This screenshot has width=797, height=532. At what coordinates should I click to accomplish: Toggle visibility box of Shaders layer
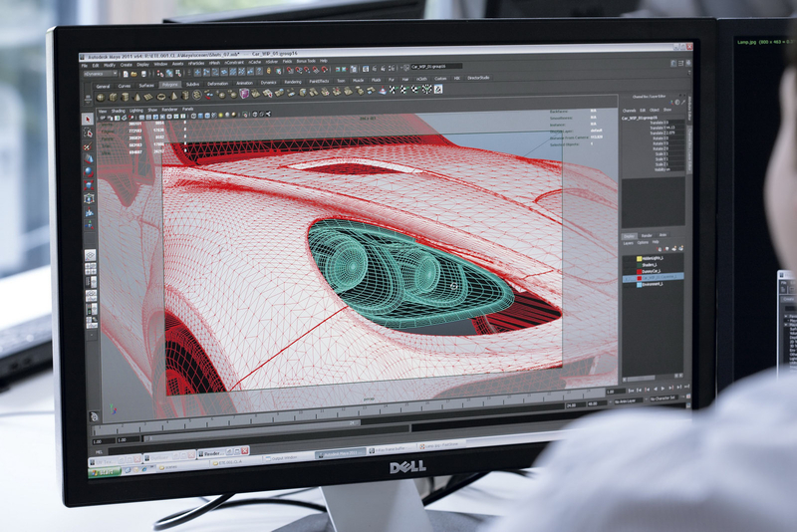(626, 265)
